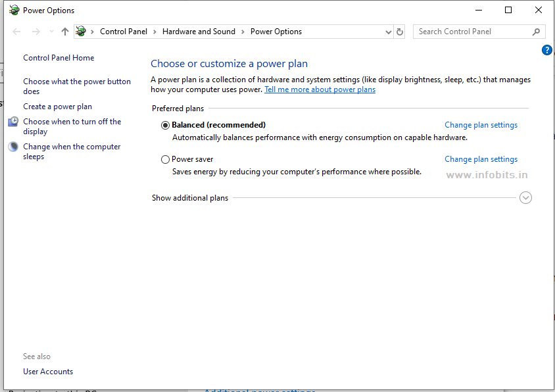Expand chevron after Control Panel breadcrumb
555x392 pixels.
[155, 32]
